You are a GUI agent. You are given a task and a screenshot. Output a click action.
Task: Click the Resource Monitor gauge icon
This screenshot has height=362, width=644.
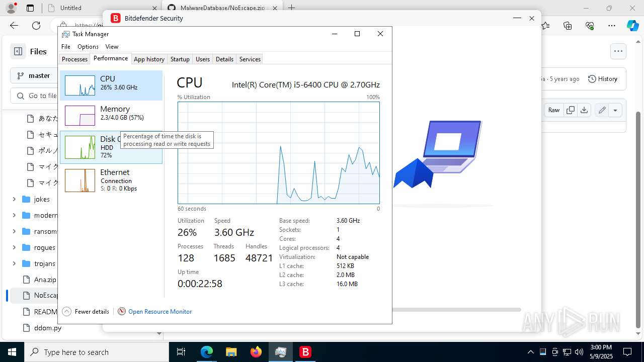122,312
